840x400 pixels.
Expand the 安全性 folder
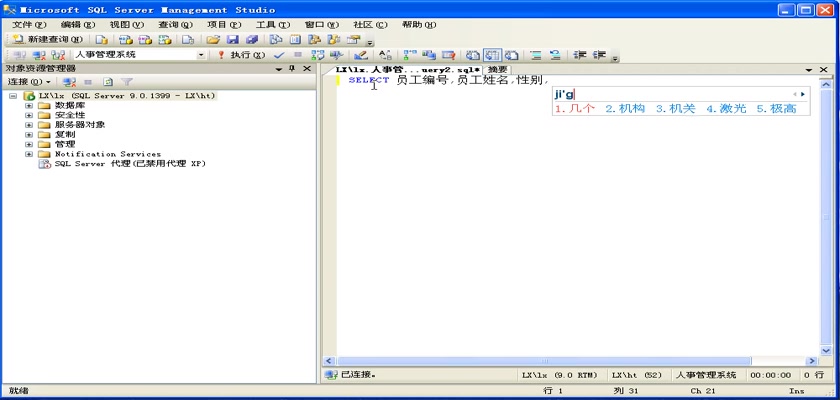(x=29, y=115)
